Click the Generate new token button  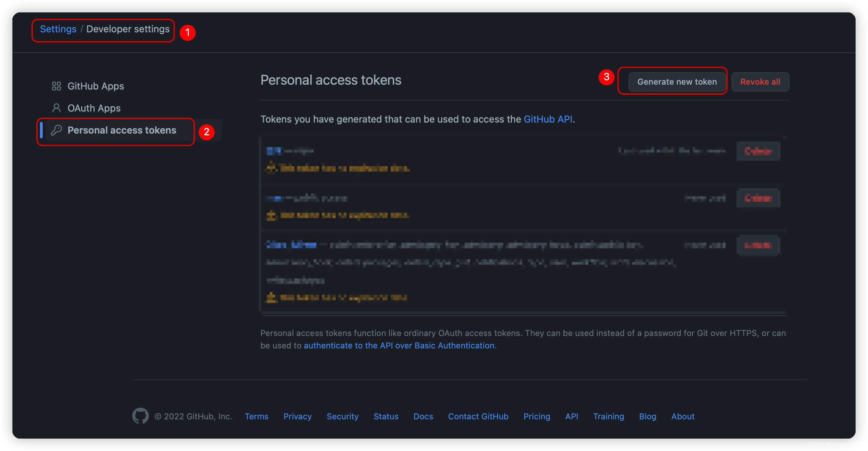tap(676, 82)
